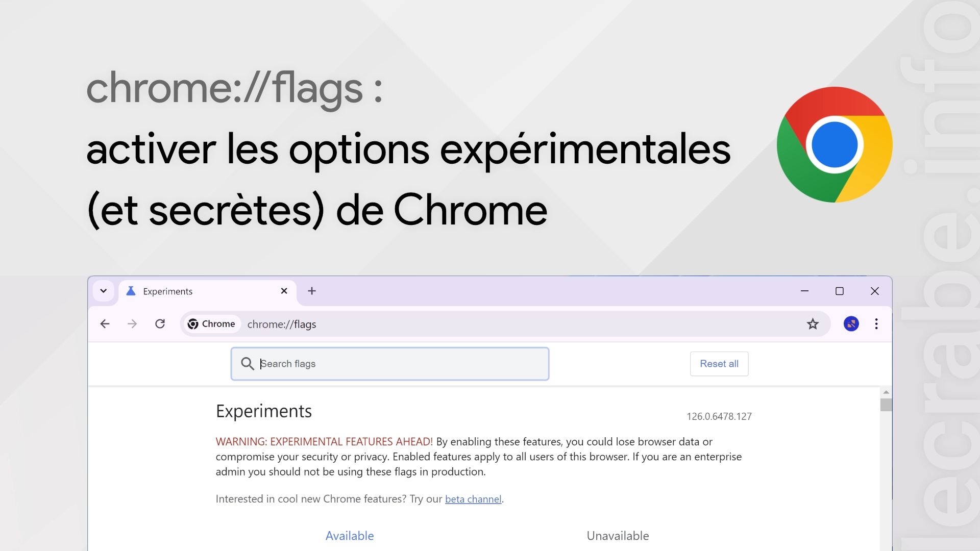The width and height of the screenshot is (980, 551).
Task: Click the page scrollbar thumb
Action: (886, 405)
